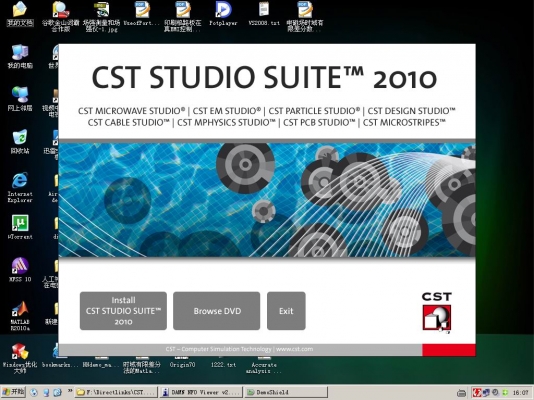Click the CST logo in installer
Viewport: 534px width, 400px height.
(437, 313)
